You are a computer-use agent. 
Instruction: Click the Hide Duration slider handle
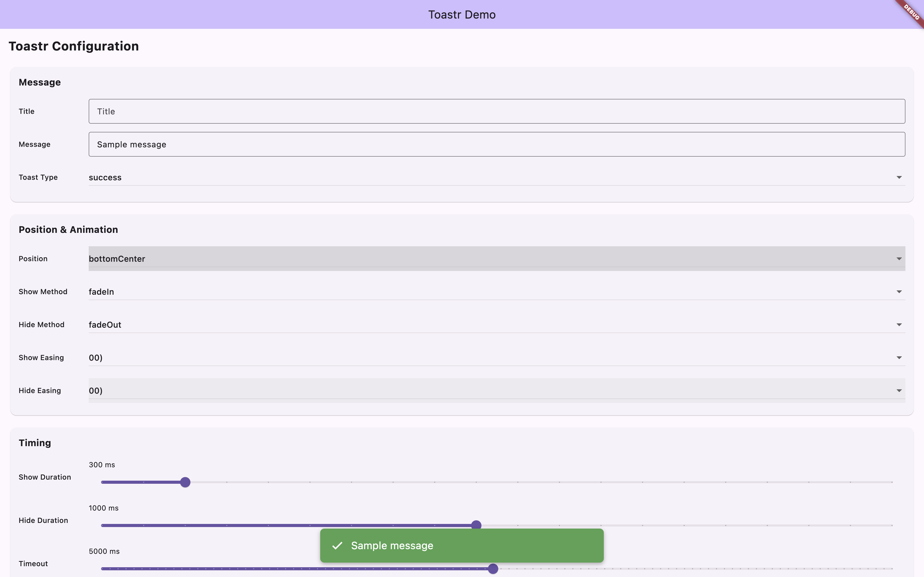click(x=476, y=524)
